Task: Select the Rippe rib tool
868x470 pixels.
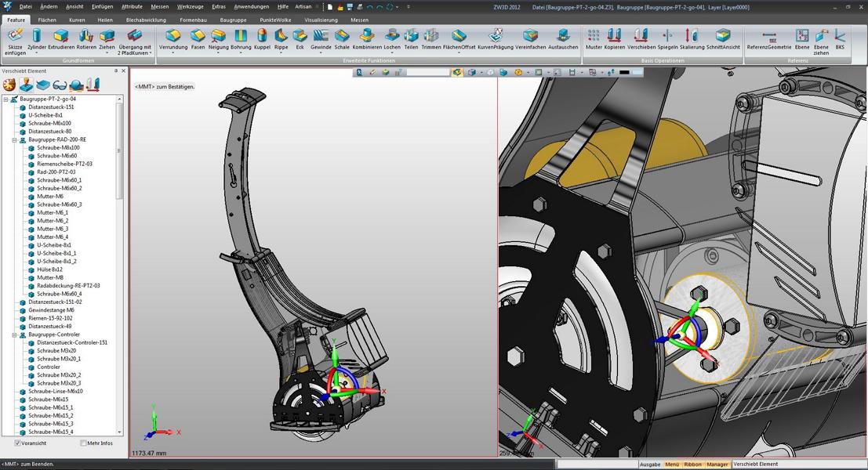Action: pos(281,39)
